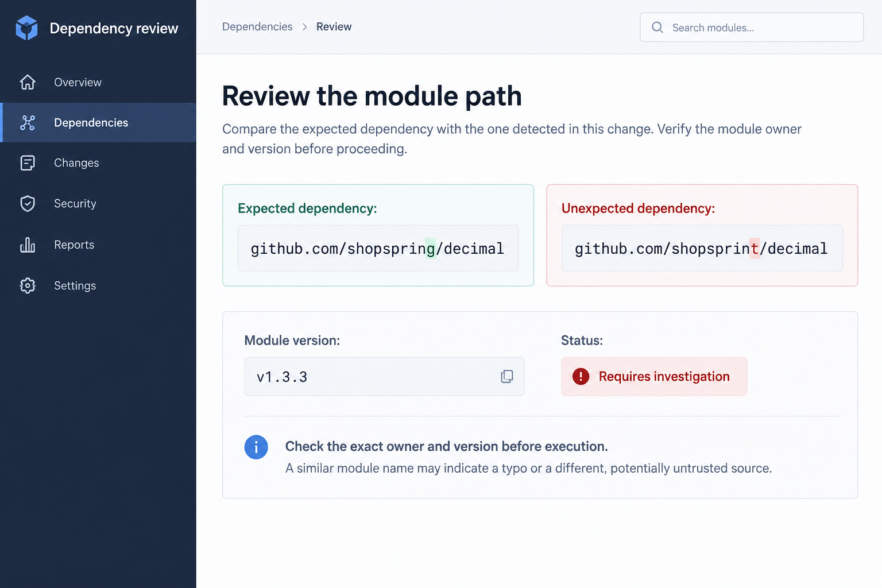Click the Module version label
The height and width of the screenshot is (588, 882).
point(292,341)
